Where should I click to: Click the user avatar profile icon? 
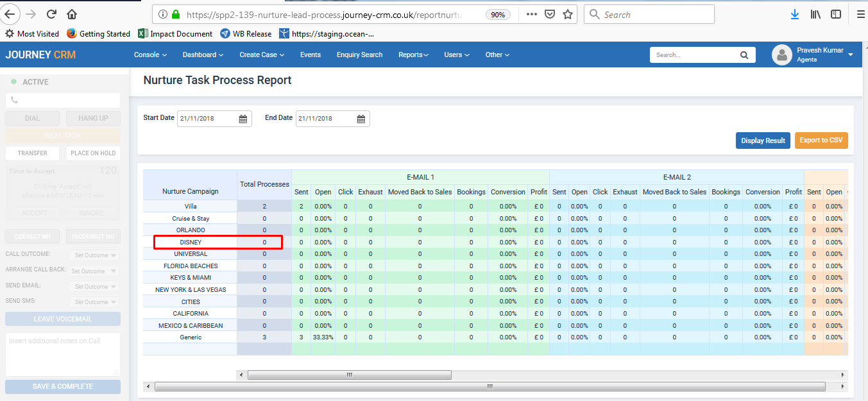point(782,55)
